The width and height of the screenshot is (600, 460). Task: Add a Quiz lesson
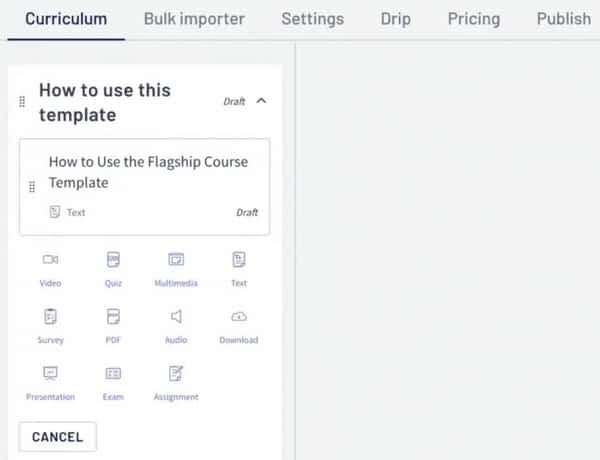pos(113,269)
